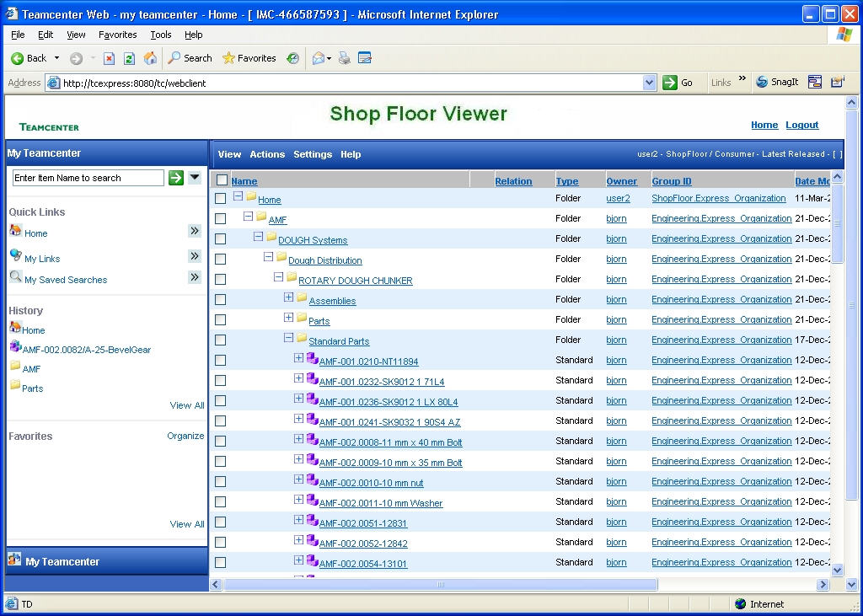The width and height of the screenshot is (863, 616).
Task: Open the View menu in blue bar
Action: click(x=229, y=154)
